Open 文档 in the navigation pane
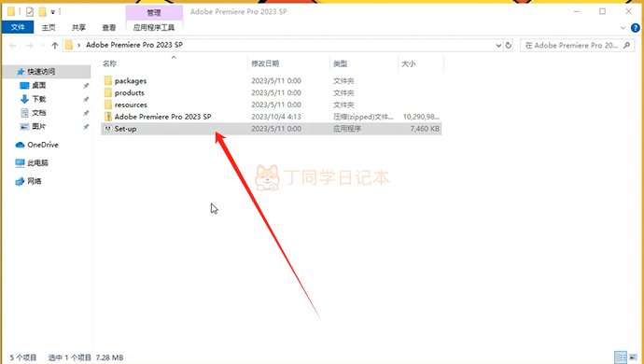644x364 pixels. tap(39, 113)
